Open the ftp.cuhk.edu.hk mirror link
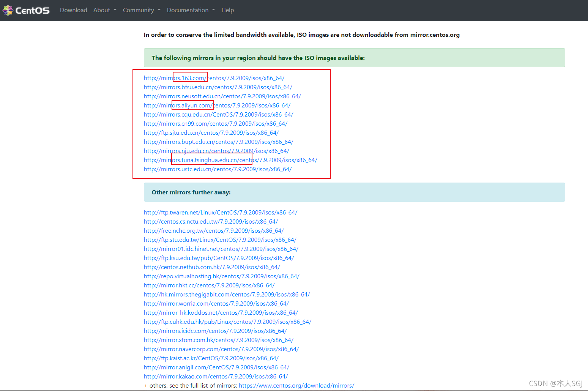 pos(228,322)
